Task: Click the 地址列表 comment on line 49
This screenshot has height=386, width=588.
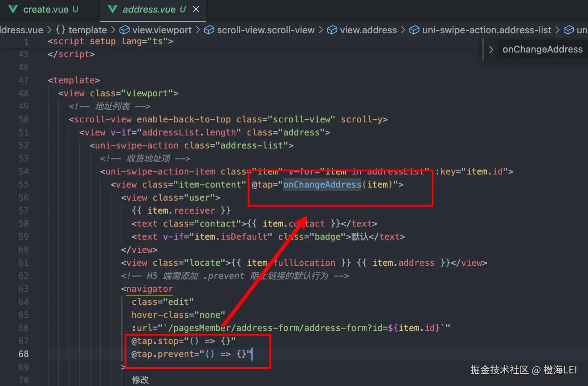Action: [x=109, y=107]
